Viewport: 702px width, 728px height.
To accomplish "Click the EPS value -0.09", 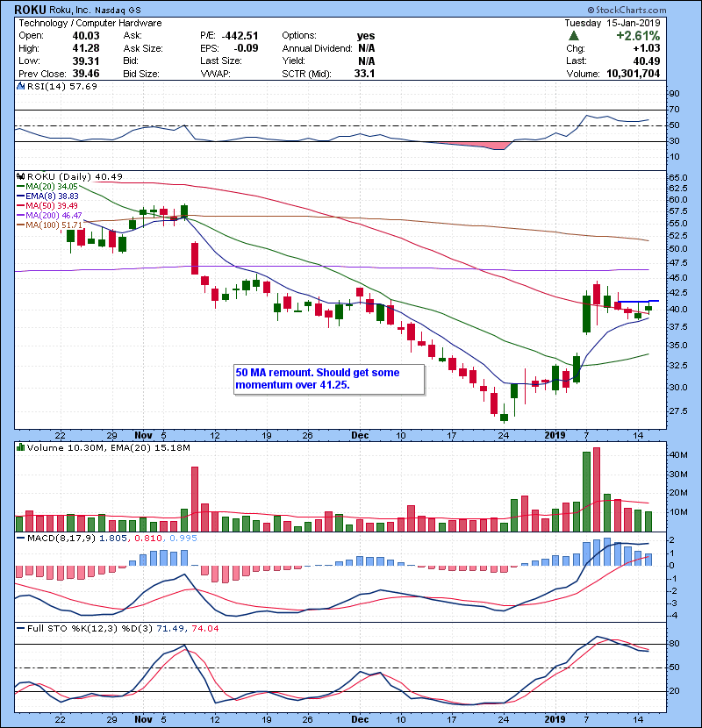I will 246,48.
